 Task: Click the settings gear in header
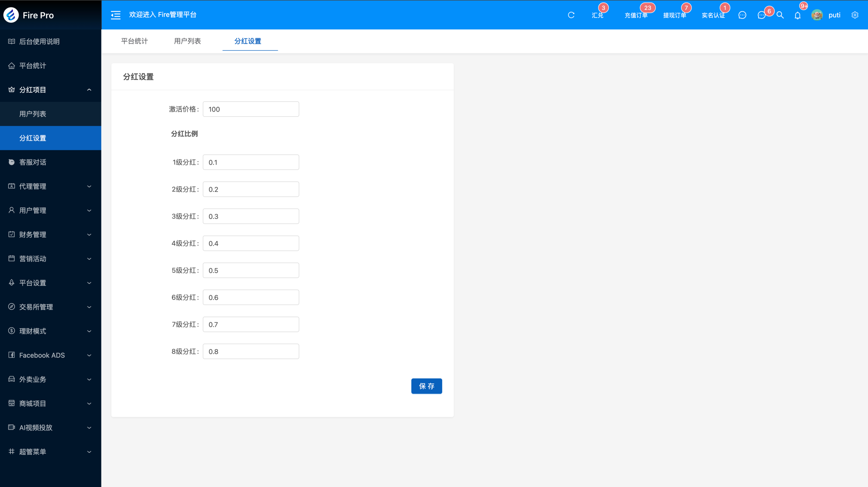click(x=855, y=15)
